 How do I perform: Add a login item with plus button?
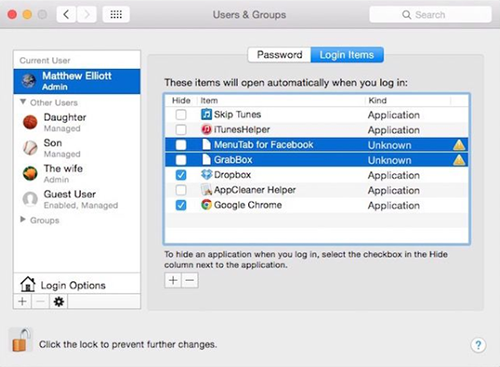[173, 280]
